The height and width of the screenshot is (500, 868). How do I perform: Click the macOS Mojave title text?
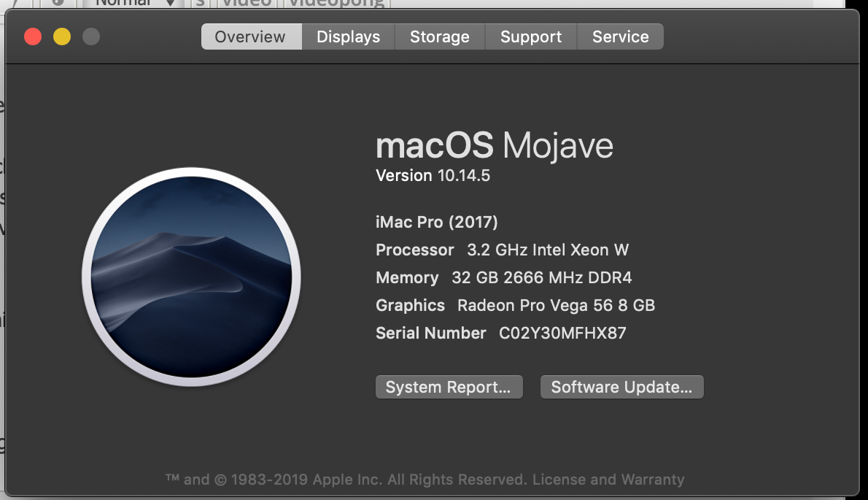pyautogui.click(x=494, y=145)
